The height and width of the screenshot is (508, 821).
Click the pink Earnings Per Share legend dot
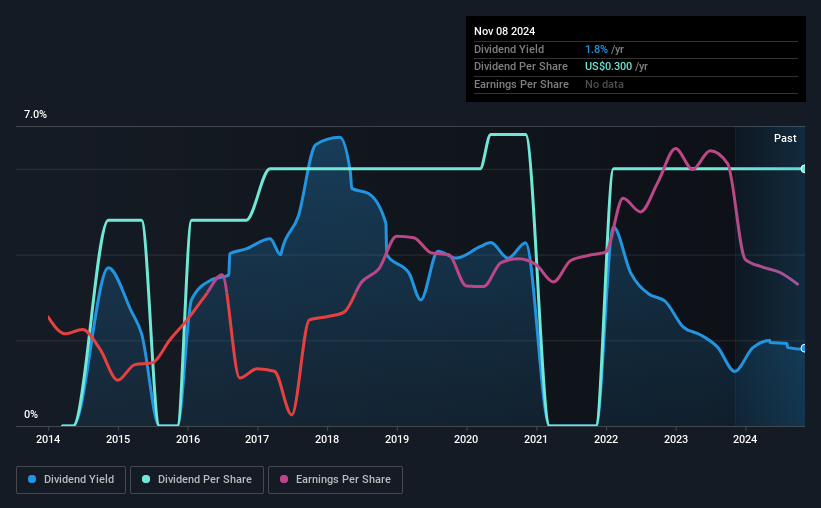(284, 479)
